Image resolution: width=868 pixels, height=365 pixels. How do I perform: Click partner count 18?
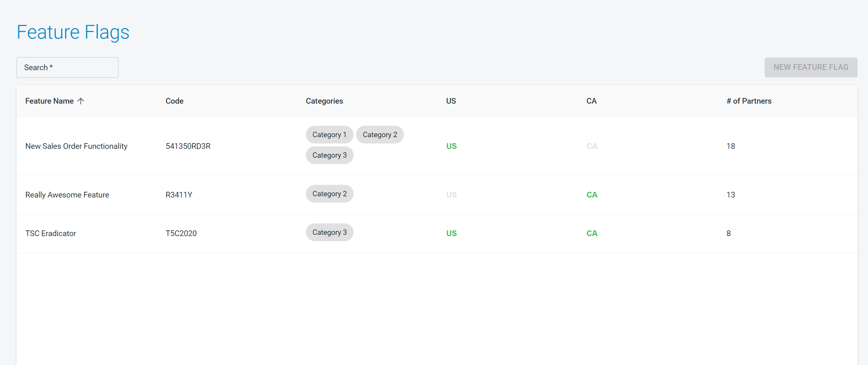[x=731, y=146]
